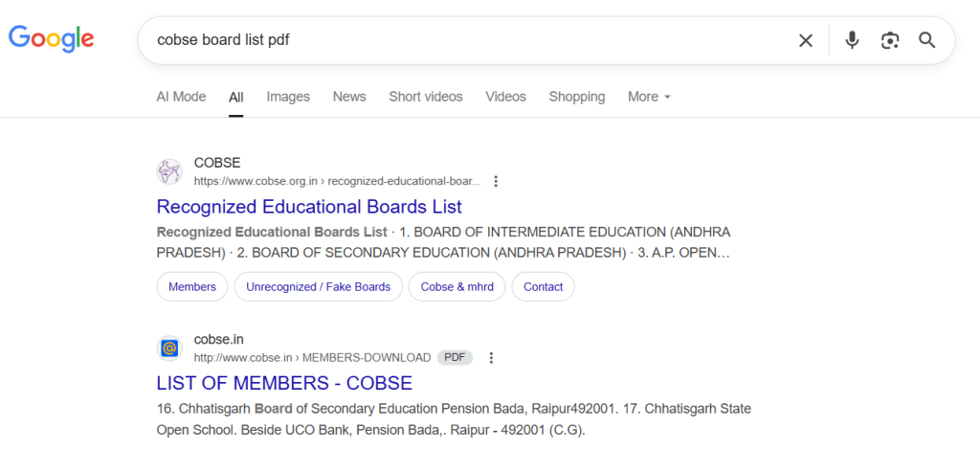The height and width of the screenshot is (449, 980).
Task: Open search by image lens
Action: (890, 40)
